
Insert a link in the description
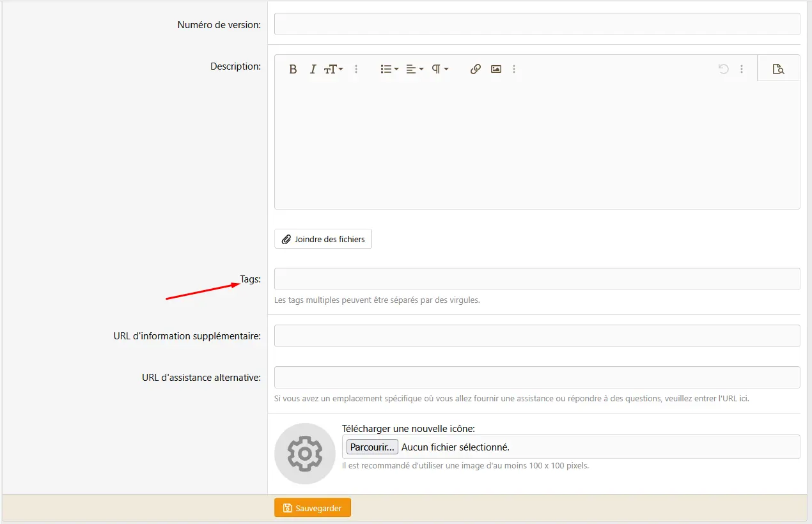coord(475,69)
